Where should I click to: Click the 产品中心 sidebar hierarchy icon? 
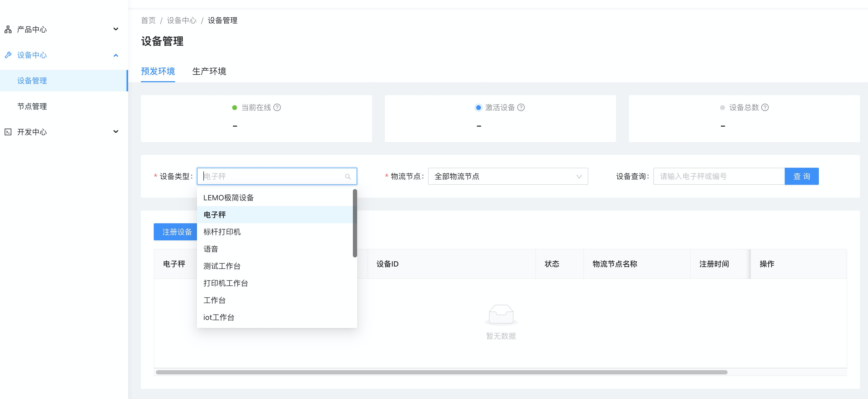[8, 29]
